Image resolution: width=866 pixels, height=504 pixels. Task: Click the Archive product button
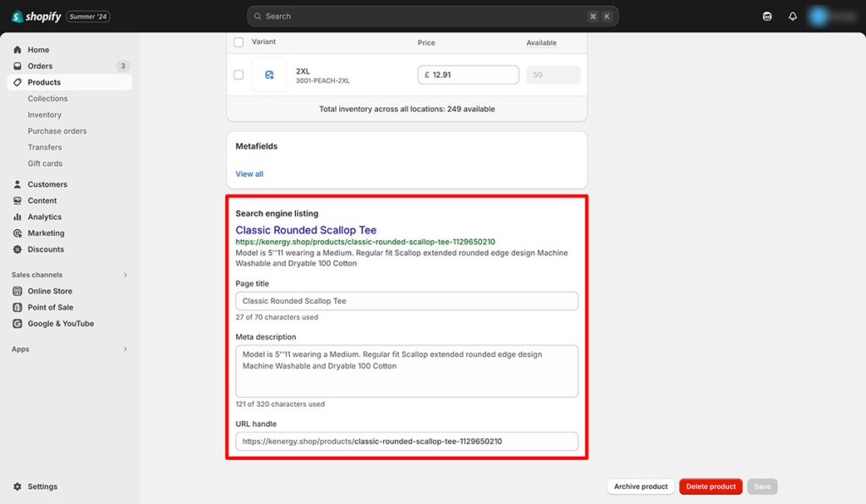[640, 486]
